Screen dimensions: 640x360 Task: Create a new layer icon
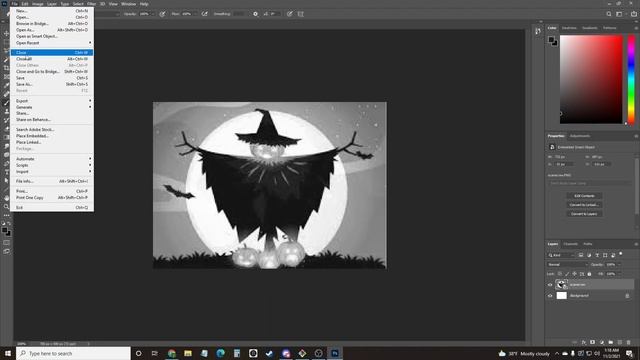tap(620, 342)
